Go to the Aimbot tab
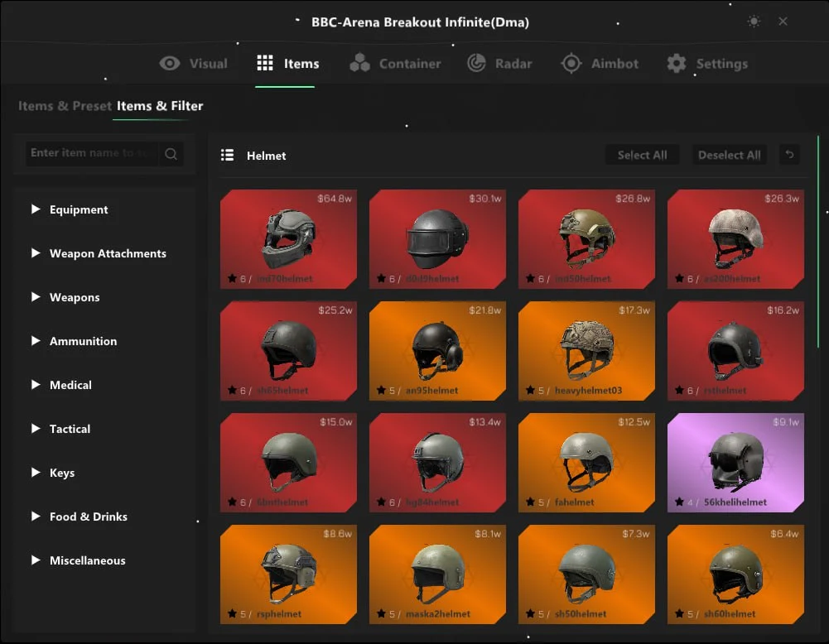The image size is (829, 644). click(600, 64)
